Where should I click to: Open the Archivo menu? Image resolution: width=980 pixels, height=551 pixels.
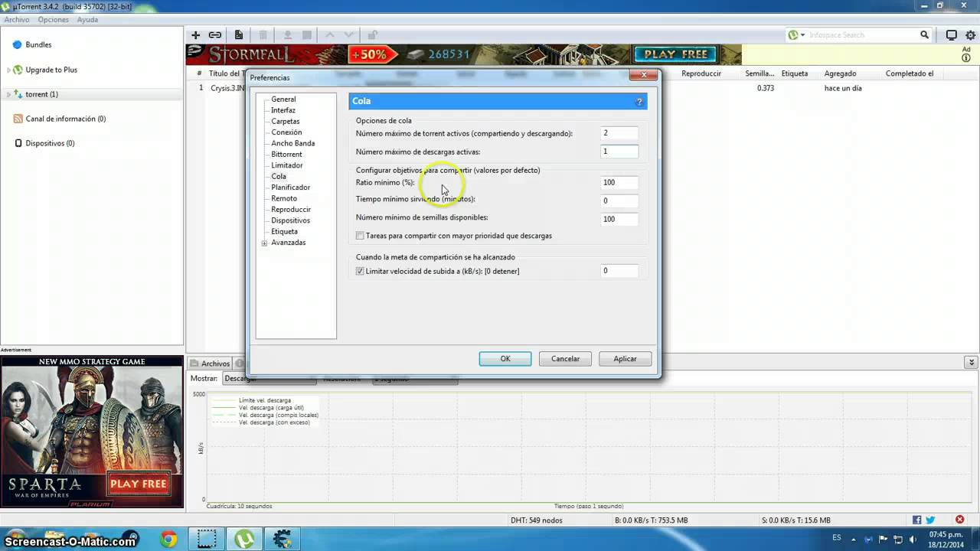point(17,19)
